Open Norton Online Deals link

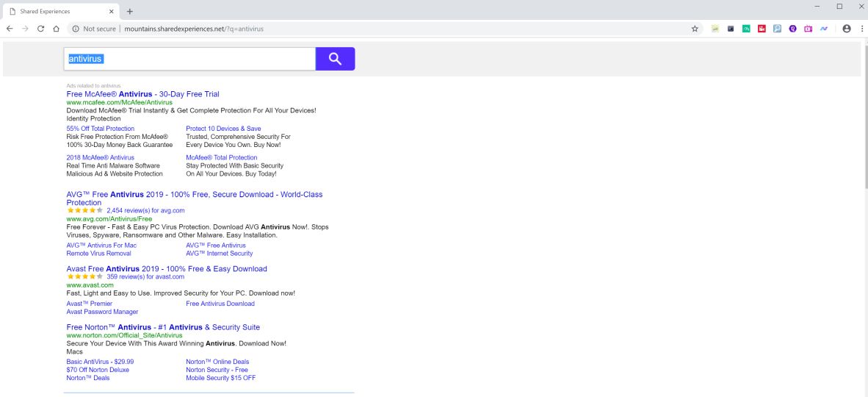217,362
